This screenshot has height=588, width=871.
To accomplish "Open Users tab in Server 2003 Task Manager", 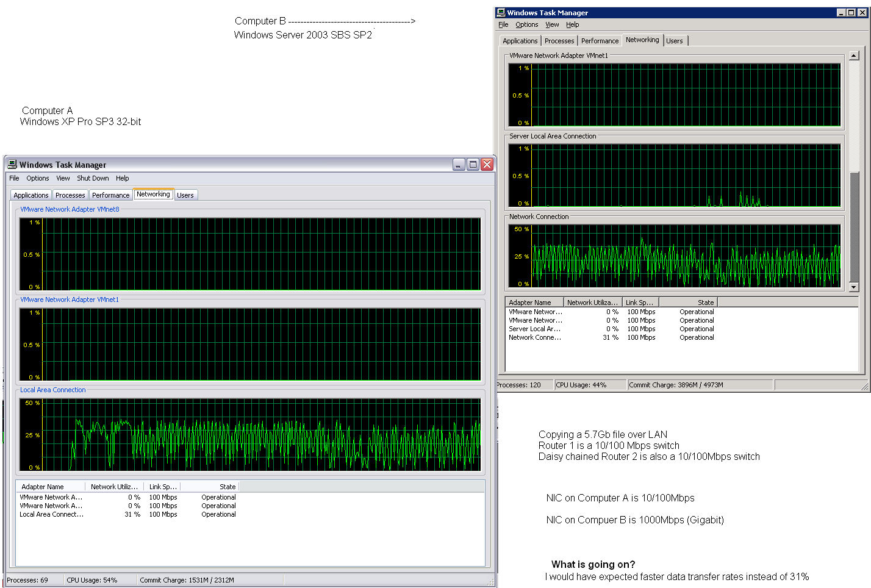I will click(x=674, y=41).
